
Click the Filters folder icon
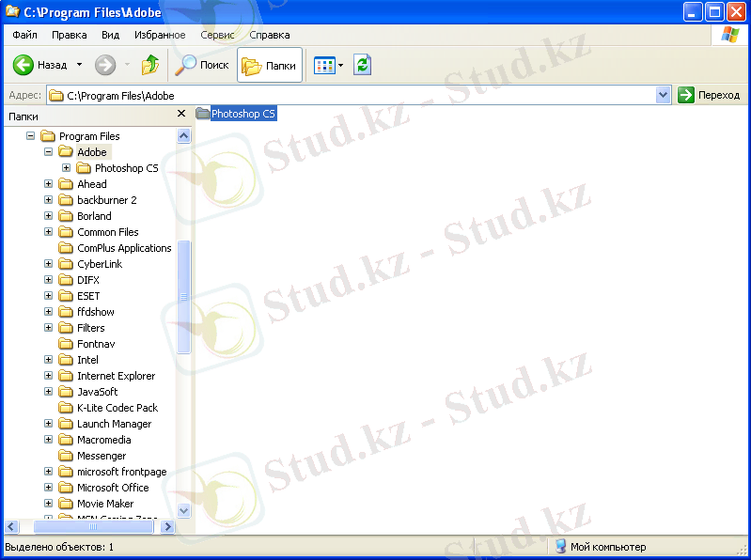click(x=66, y=328)
